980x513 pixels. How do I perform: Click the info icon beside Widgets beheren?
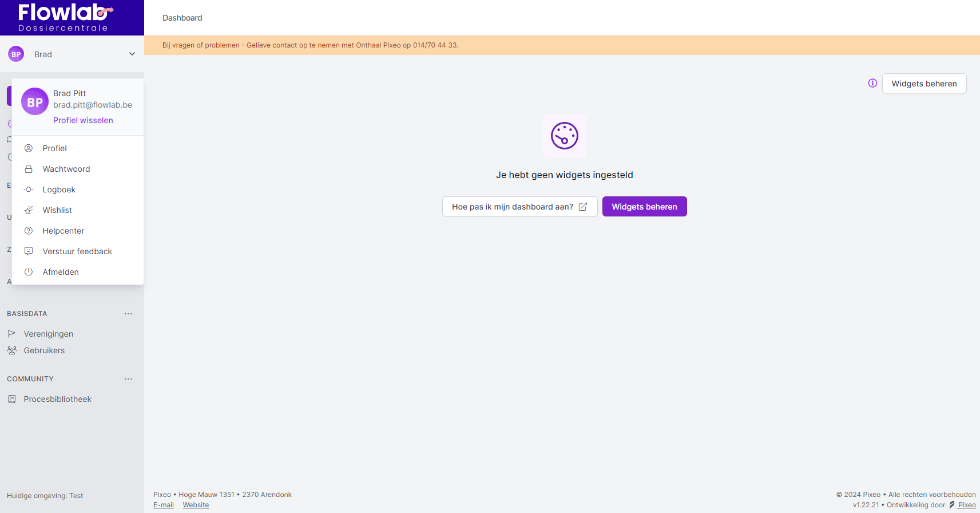tap(872, 83)
